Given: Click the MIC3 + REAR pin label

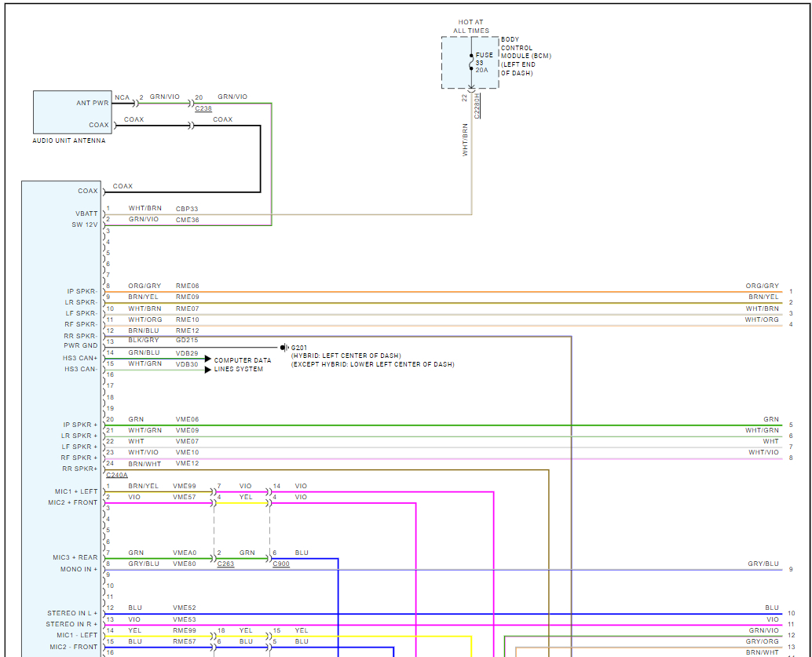Looking at the screenshot, I should 75,557.
